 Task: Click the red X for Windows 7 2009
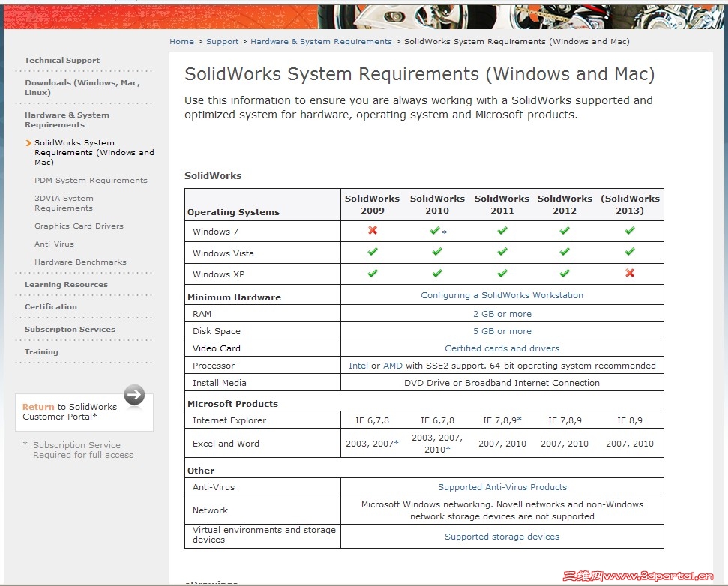point(373,230)
